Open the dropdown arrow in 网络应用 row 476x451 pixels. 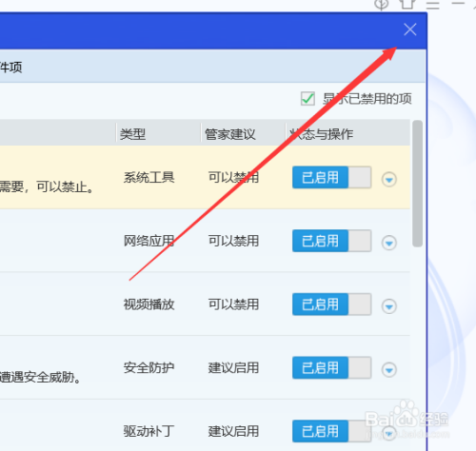389,243
